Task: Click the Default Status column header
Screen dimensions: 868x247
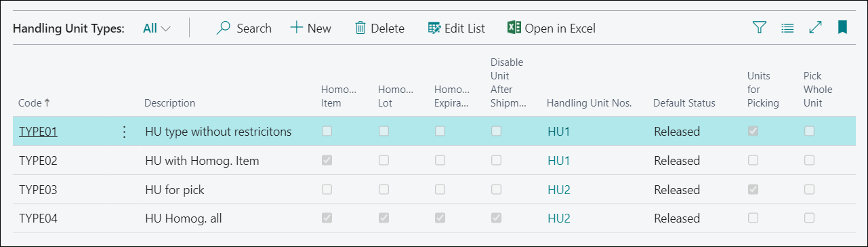Action: pyautogui.click(x=684, y=103)
